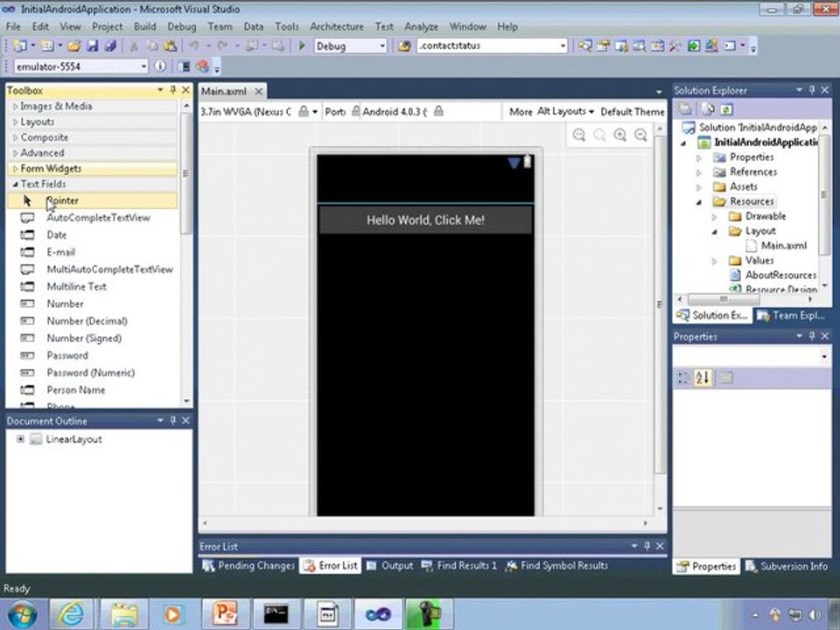Select the Assets folder in Solution Explorer
This screenshot has height=630, width=840.
click(744, 187)
